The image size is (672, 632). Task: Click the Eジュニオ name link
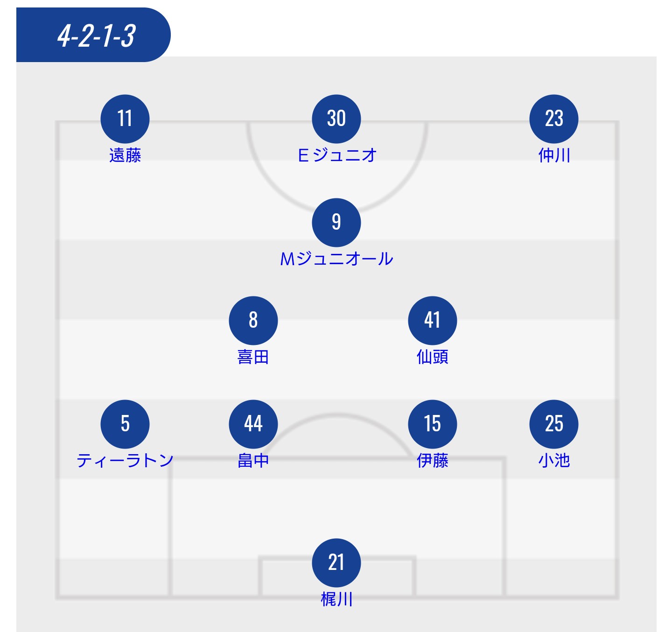coord(337,155)
